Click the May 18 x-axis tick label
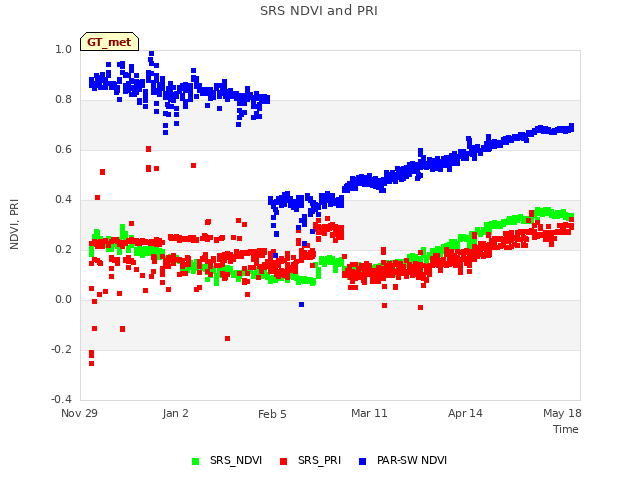Viewport: 640px width, 480px height. (562, 413)
